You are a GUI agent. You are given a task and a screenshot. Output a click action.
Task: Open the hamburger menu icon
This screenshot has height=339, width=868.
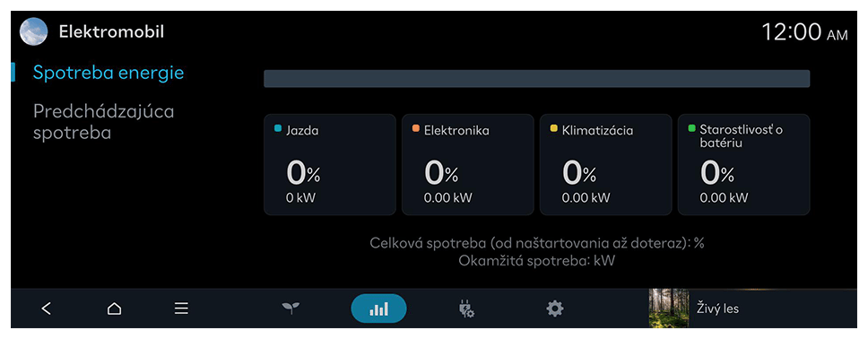[x=181, y=309]
